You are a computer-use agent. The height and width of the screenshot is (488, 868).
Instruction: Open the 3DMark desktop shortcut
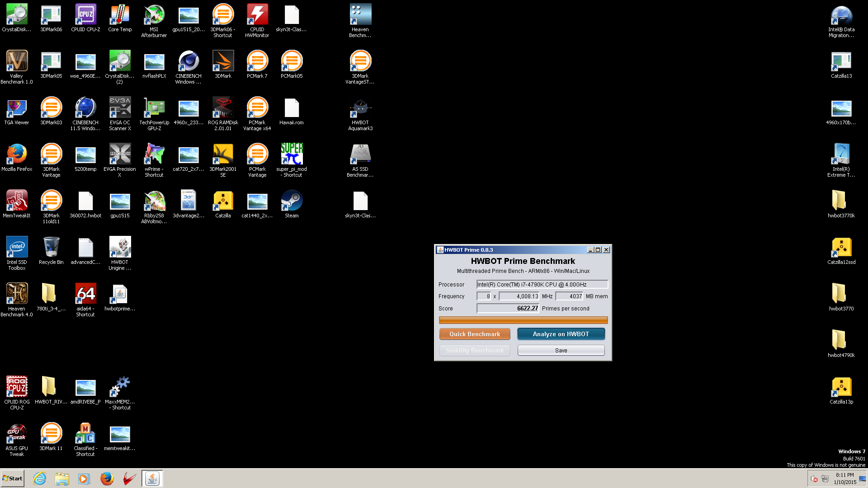pos(223,65)
